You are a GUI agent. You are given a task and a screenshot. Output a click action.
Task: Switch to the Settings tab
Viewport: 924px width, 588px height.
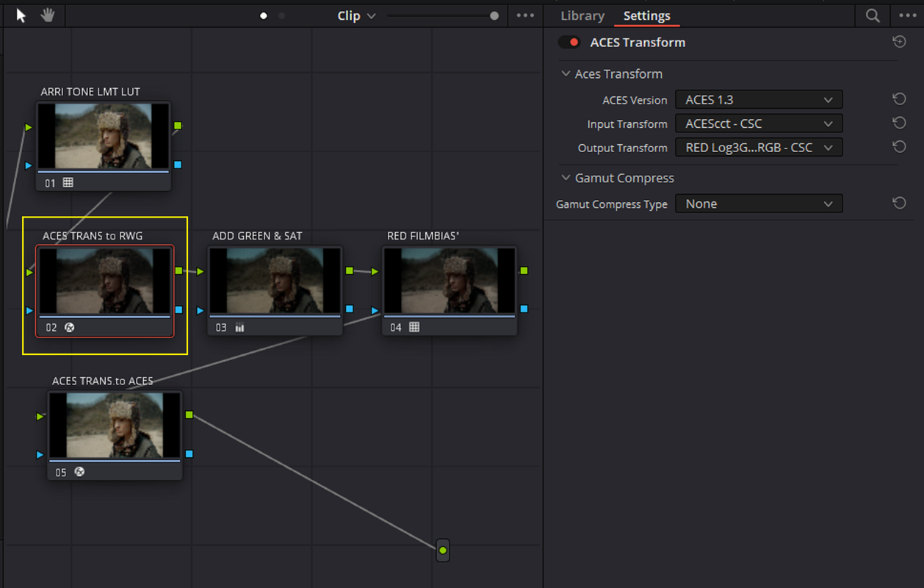(647, 15)
